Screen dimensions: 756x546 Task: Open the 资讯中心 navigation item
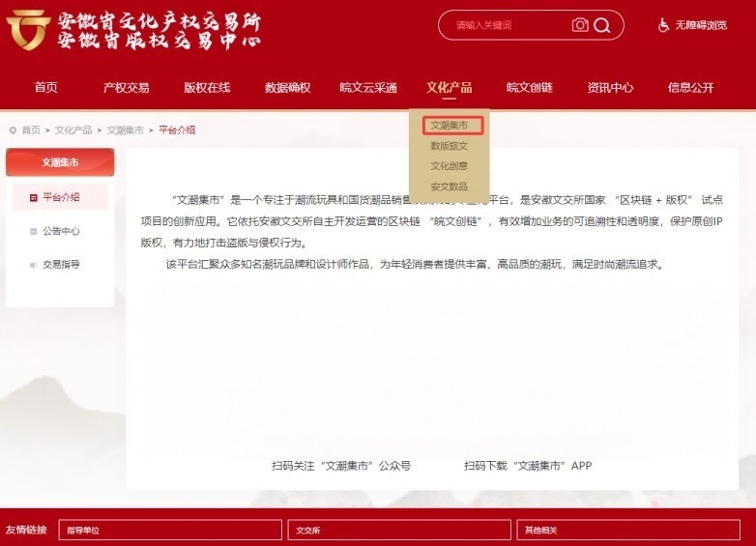(610, 87)
